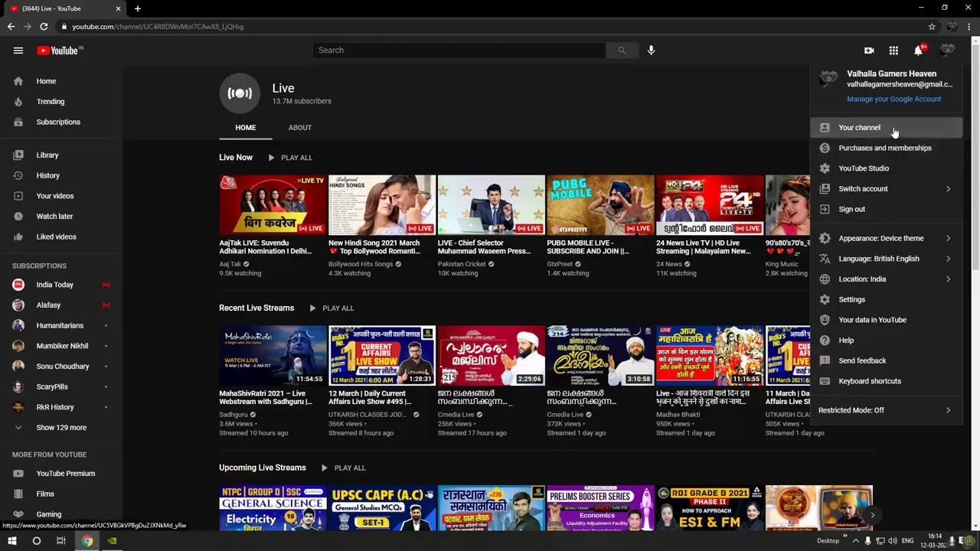Open Watch later in the sidebar
Viewport: 980px width, 551px height.
[61, 217]
